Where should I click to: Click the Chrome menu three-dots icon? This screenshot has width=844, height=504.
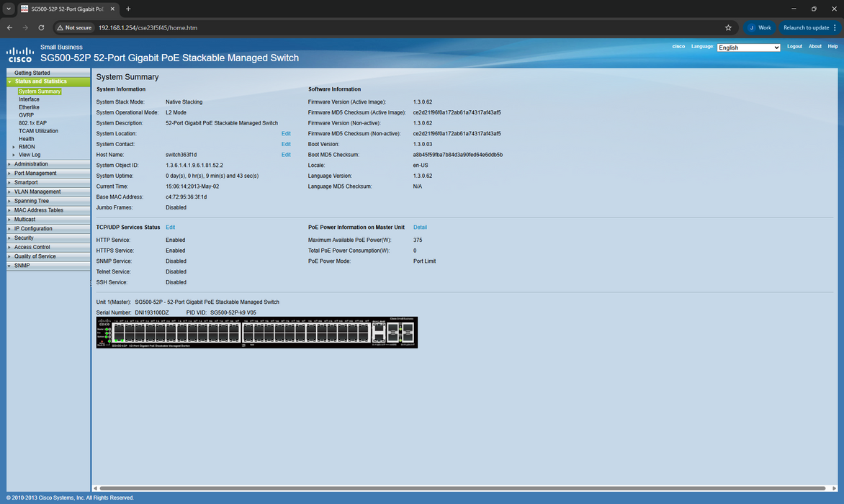(x=835, y=27)
